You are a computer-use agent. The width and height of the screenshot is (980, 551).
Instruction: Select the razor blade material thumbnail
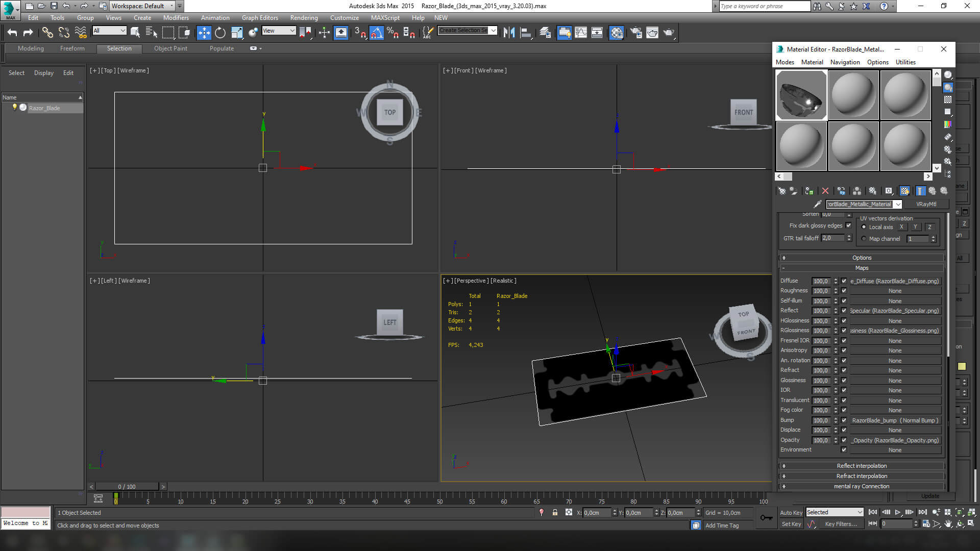click(x=801, y=95)
